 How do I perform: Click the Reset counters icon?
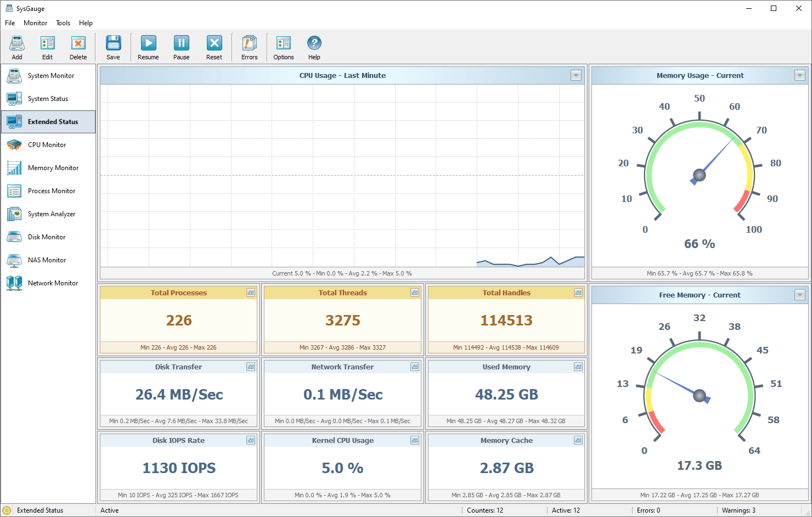click(x=214, y=43)
